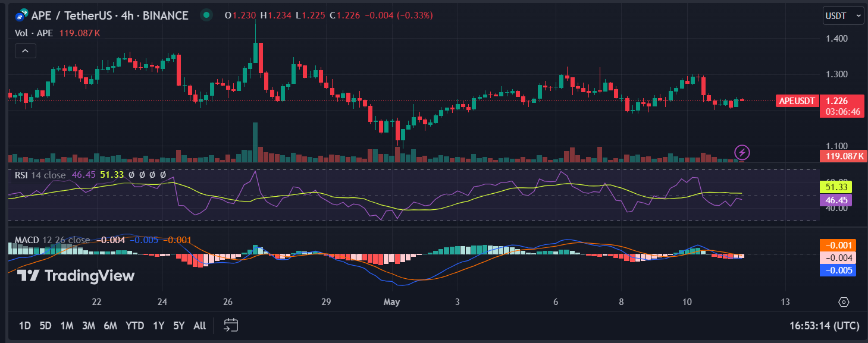The height and width of the screenshot is (343, 868).
Task: Select the Vol · APE legend label
Action: (x=34, y=33)
